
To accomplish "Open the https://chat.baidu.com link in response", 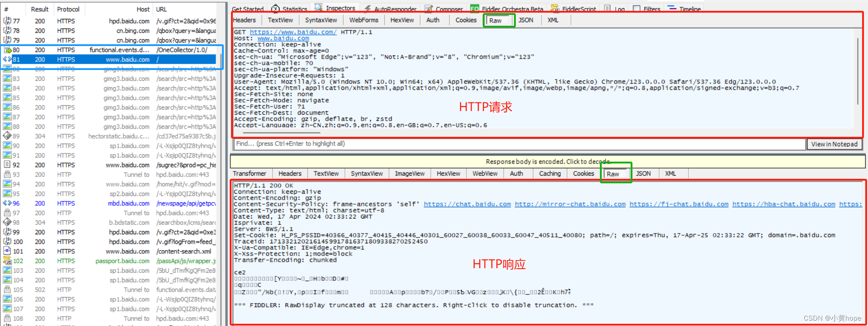I will (467, 204).
